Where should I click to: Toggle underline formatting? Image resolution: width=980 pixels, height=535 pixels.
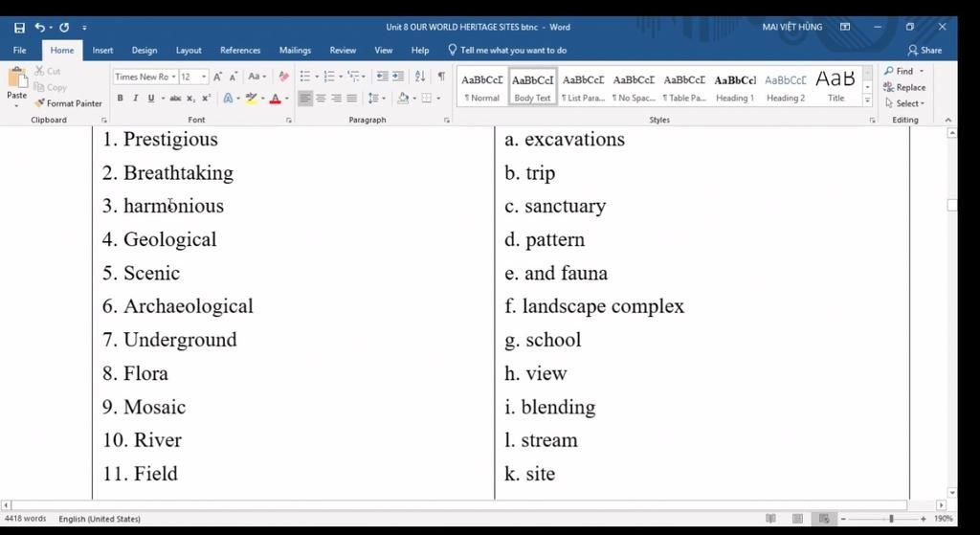pyautogui.click(x=150, y=99)
